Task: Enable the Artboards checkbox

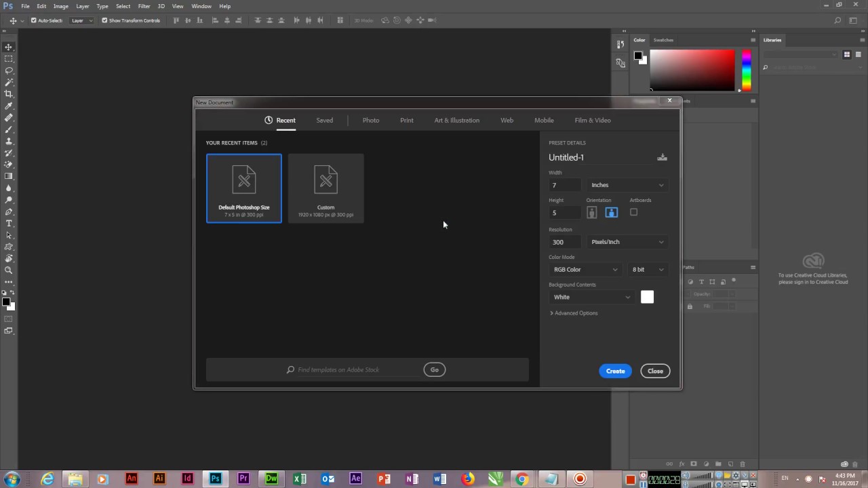Action: click(x=633, y=212)
